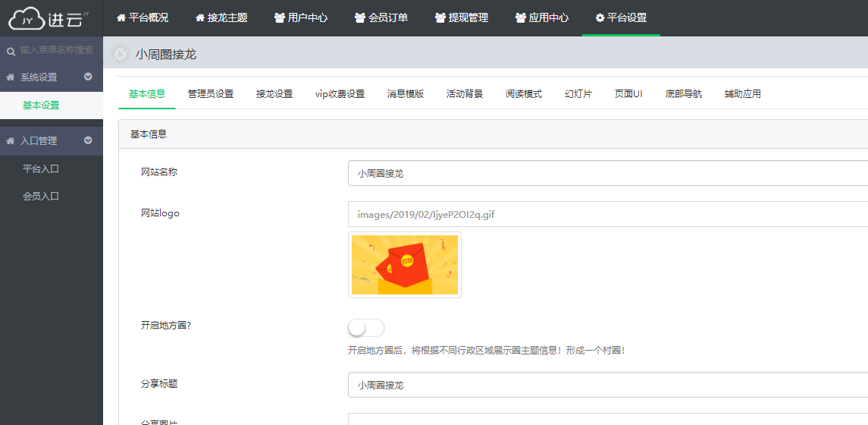Collapse the 系统设置 sidebar section

(x=88, y=77)
